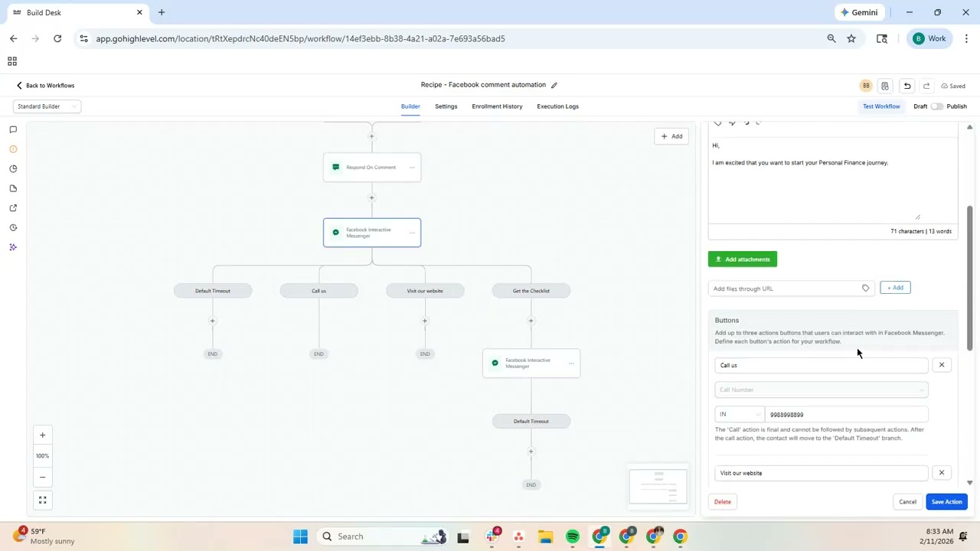The height and width of the screenshot is (551, 980).
Task: Open the Enrollment History tab
Action: pyautogui.click(x=497, y=106)
